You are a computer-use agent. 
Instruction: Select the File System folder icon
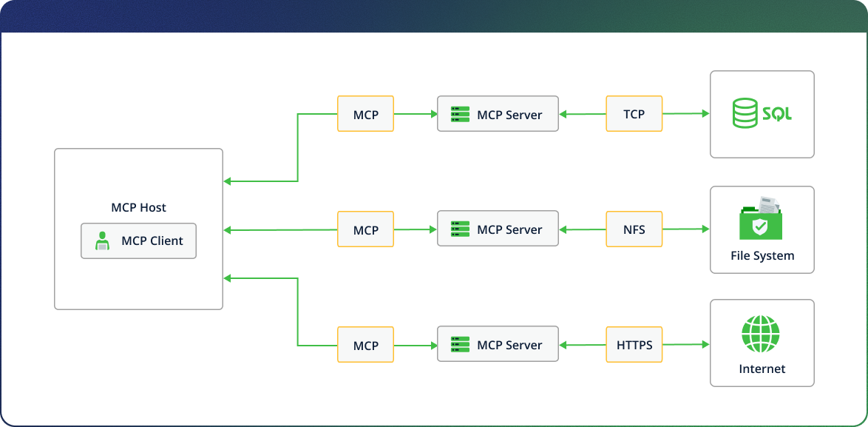762,226
